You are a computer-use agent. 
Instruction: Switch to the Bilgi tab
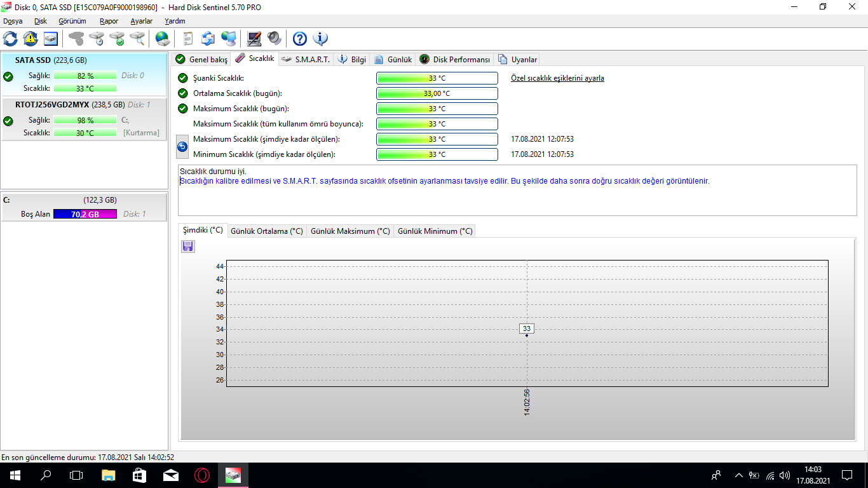[x=352, y=60]
